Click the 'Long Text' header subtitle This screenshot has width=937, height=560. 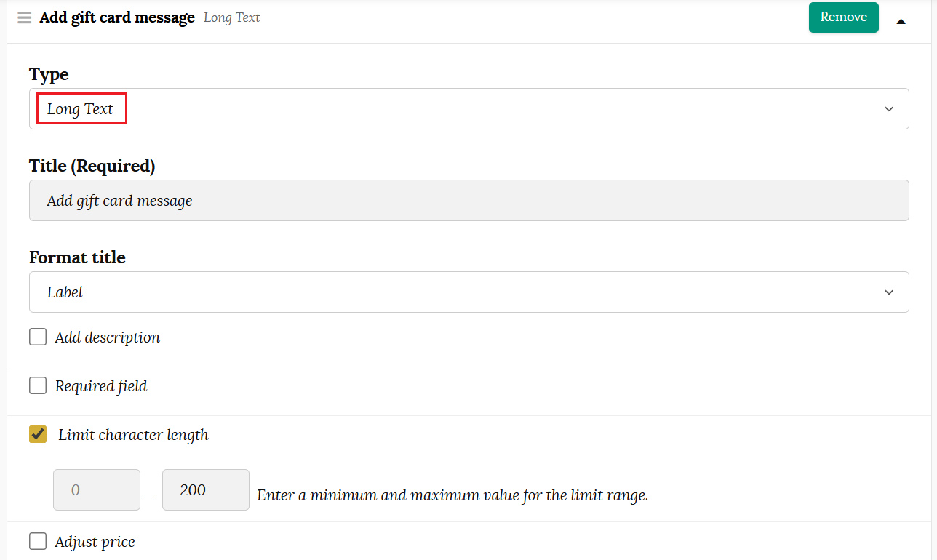point(232,17)
